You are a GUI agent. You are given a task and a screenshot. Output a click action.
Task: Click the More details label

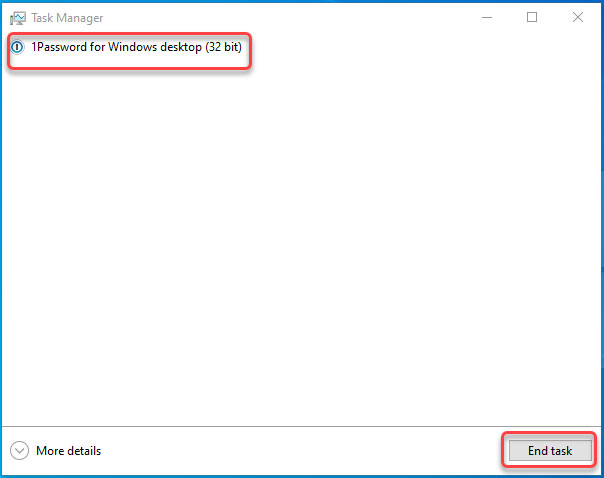pos(69,451)
